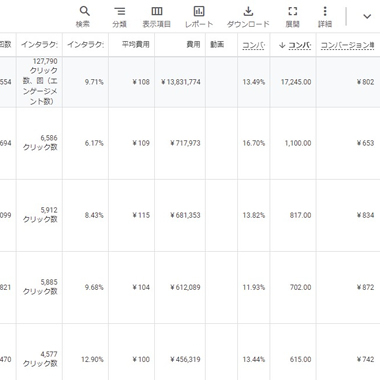Screen dimensions: 380x380
Task: Click the コンバ rate column header left of sorted column
Action: 254,45
